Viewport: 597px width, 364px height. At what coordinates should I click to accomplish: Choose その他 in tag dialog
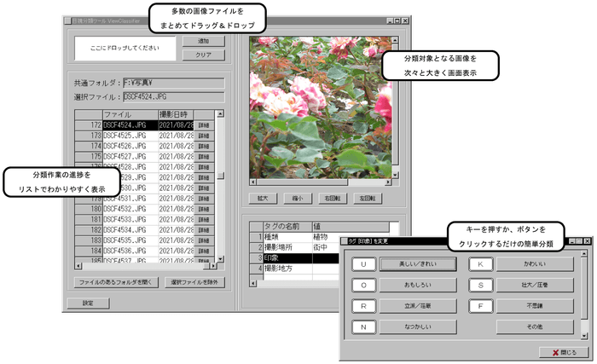pyautogui.click(x=535, y=327)
